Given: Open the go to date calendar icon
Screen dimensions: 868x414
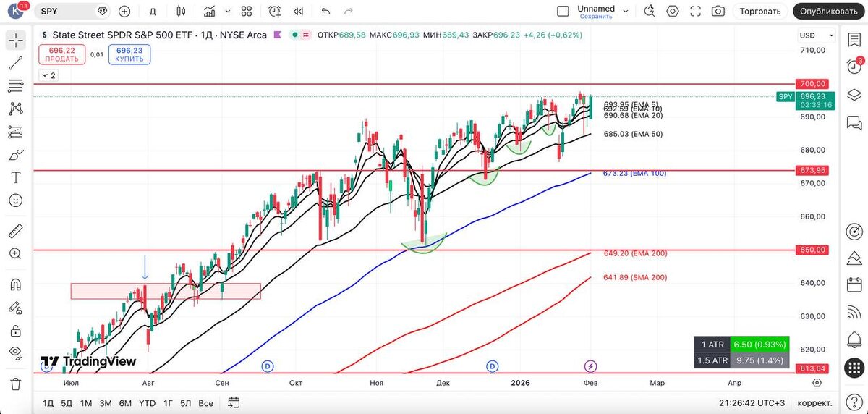Looking at the screenshot, I should tap(234, 402).
